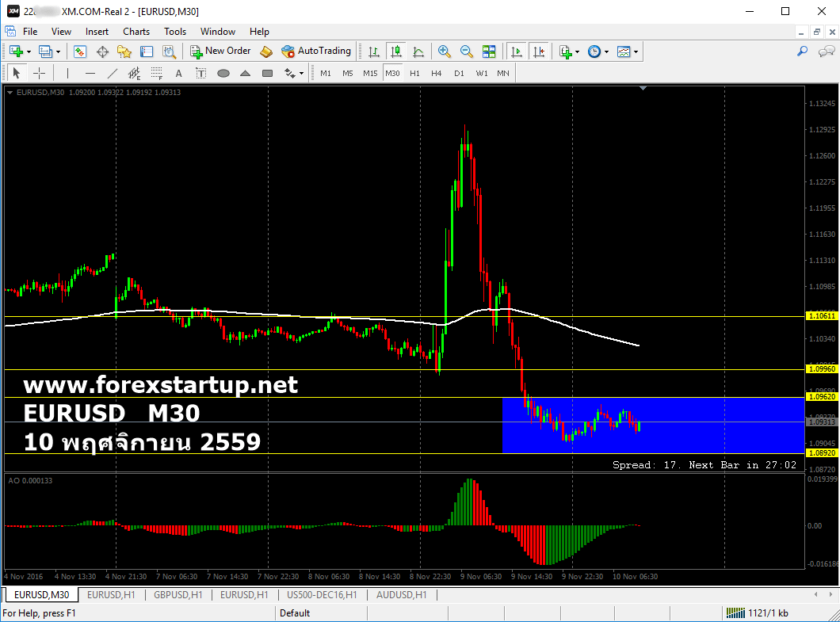Image resolution: width=840 pixels, height=622 pixels.
Task: Switch the chart to Candlesticks mode
Action: pos(396,52)
